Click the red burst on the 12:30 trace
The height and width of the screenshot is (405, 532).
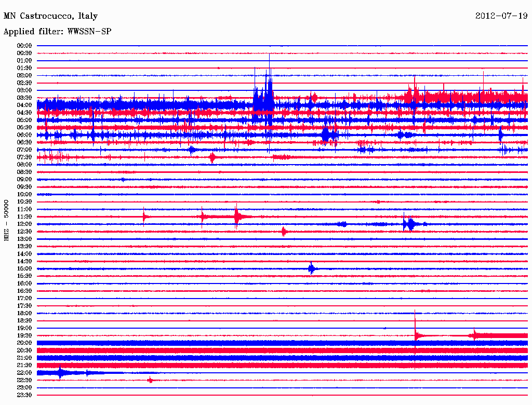pos(284,232)
